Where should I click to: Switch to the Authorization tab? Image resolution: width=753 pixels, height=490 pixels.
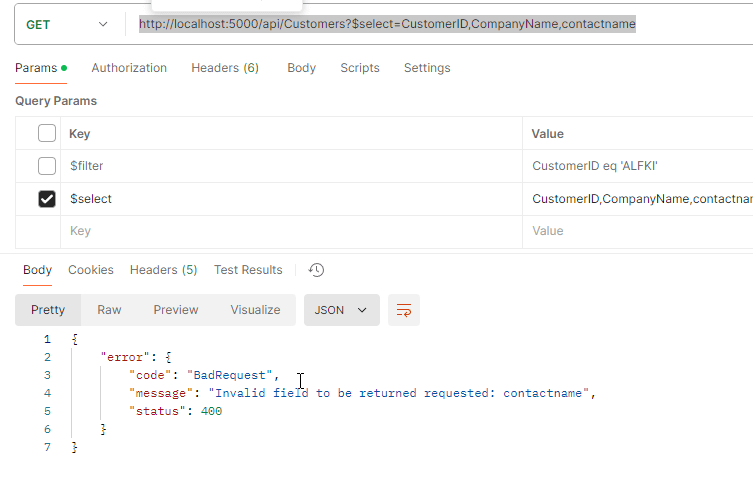[129, 68]
